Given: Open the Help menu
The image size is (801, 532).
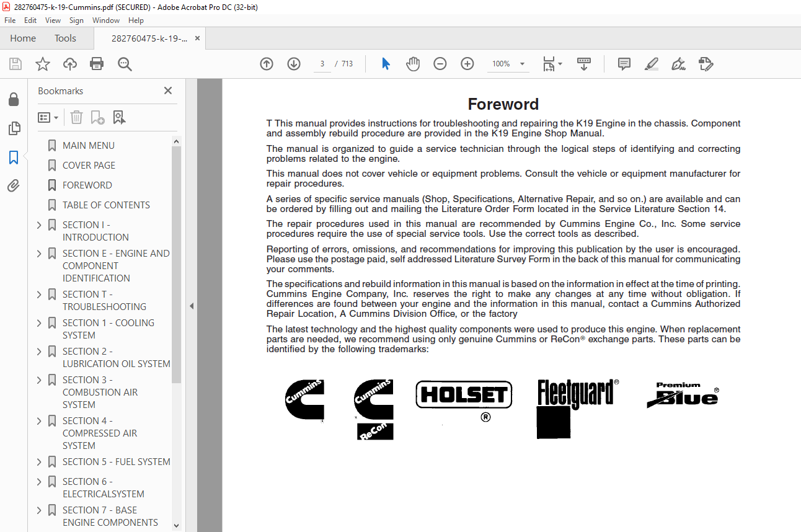Looking at the screenshot, I should pos(136,20).
